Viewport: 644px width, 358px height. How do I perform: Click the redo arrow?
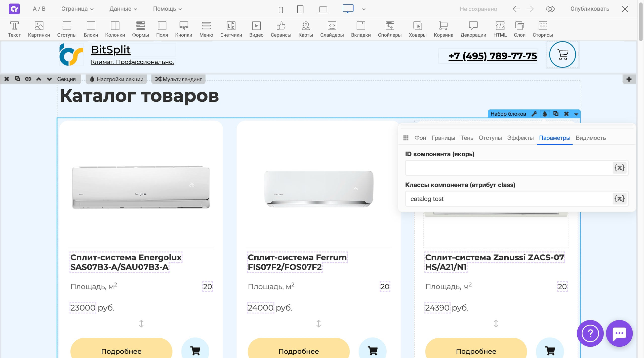pos(530,9)
